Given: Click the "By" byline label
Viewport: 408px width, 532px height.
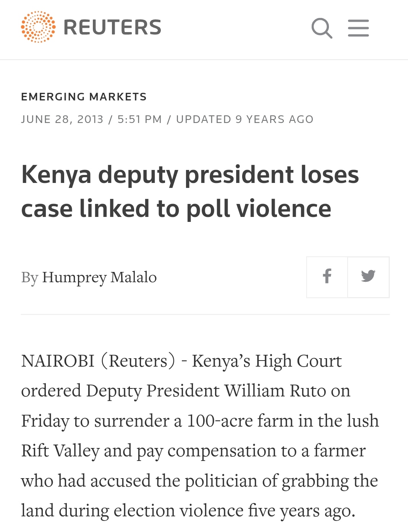Looking at the screenshot, I should tap(29, 277).
